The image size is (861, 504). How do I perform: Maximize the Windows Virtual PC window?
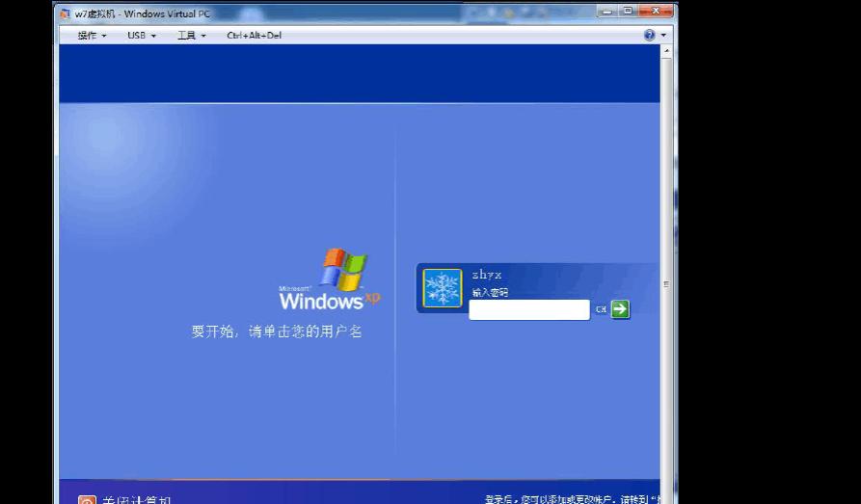(x=627, y=11)
